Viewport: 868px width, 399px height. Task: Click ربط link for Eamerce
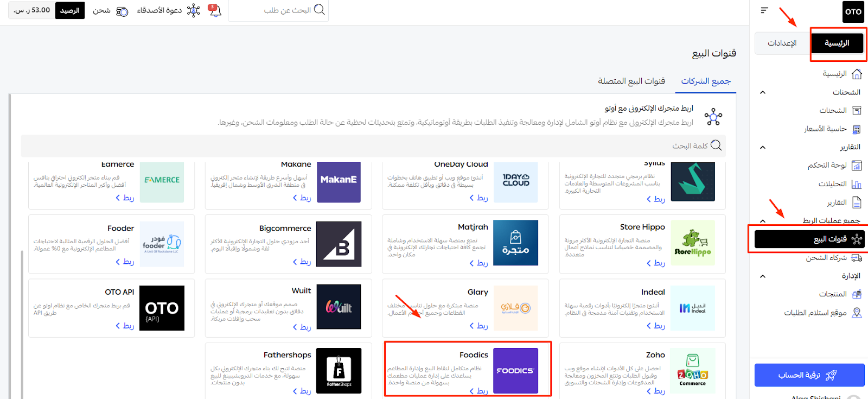(125, 198)
